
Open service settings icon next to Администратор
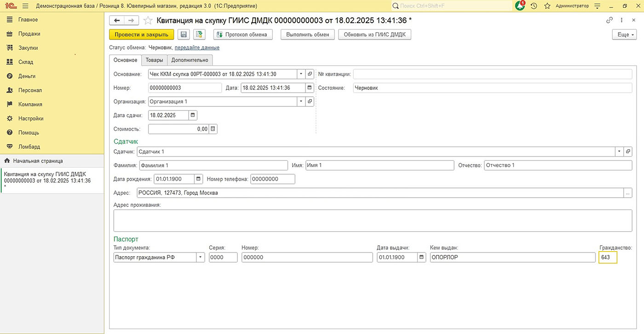(x=598, y=6)
